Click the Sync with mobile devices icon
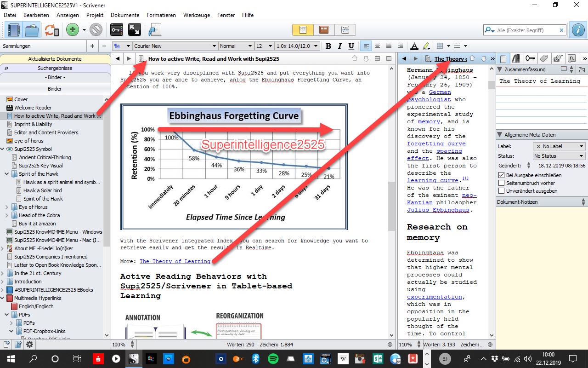The image size is (588, 368). click(51, 30)
